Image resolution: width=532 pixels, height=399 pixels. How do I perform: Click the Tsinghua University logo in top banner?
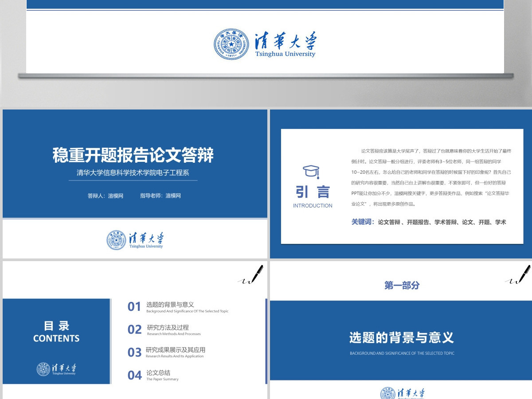tap(265, 44)
